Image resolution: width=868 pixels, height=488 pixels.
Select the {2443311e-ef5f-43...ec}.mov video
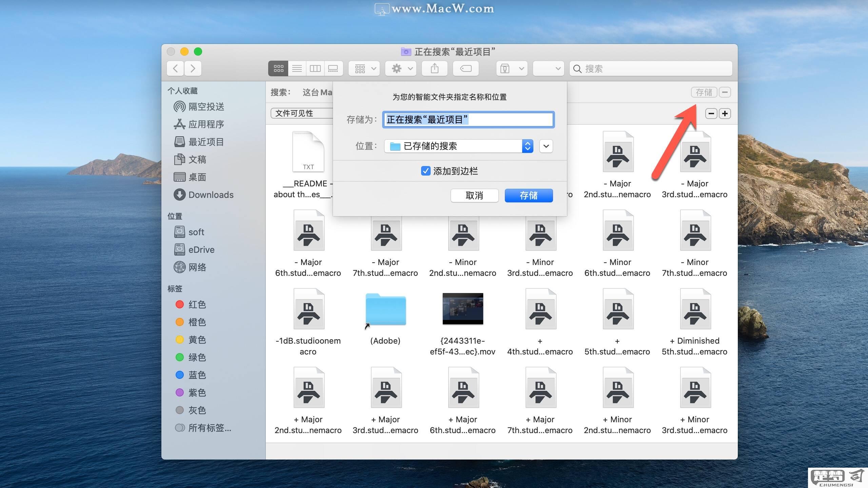[463, 309]
